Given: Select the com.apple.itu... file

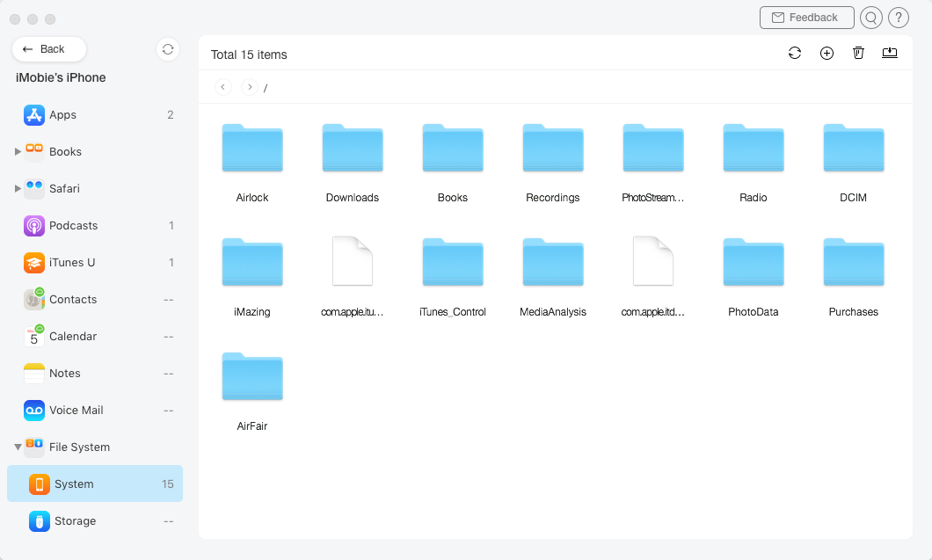Looking at the screenshot, I should point(353,262).
